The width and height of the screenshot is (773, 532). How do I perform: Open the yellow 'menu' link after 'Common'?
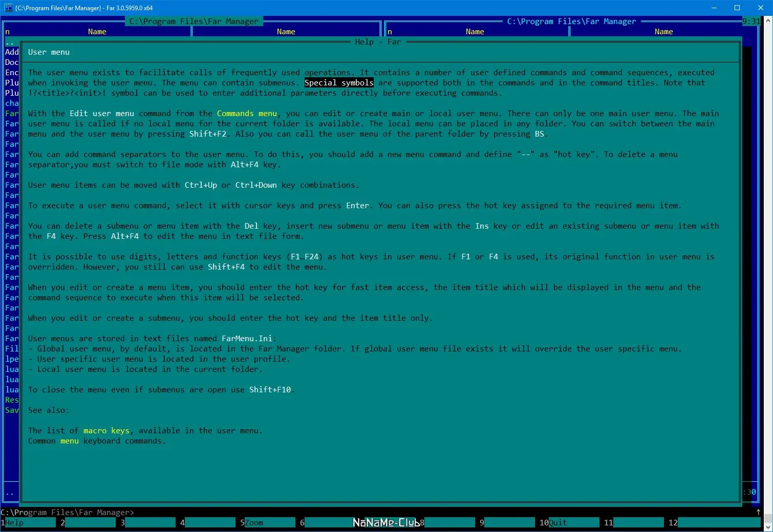point(70,441)
